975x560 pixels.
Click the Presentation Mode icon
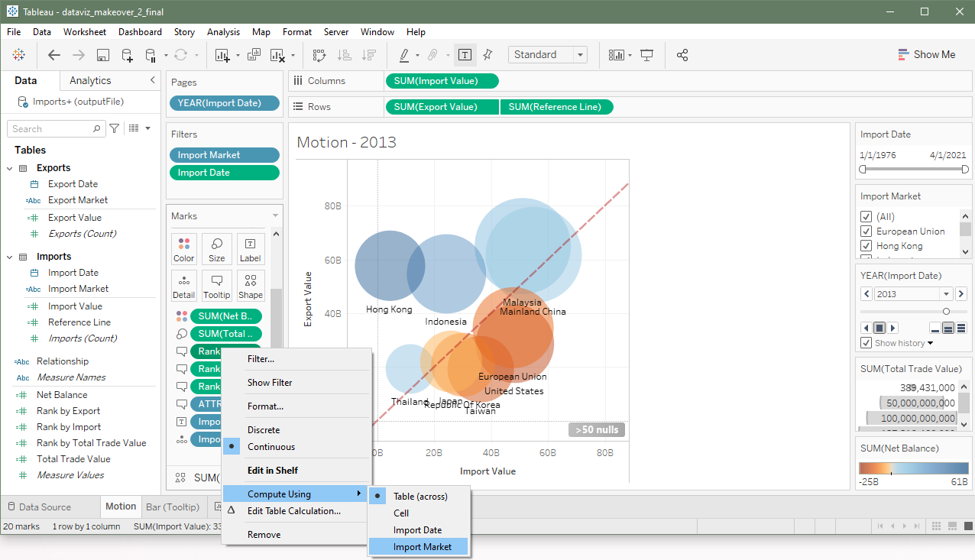(647, 55)
